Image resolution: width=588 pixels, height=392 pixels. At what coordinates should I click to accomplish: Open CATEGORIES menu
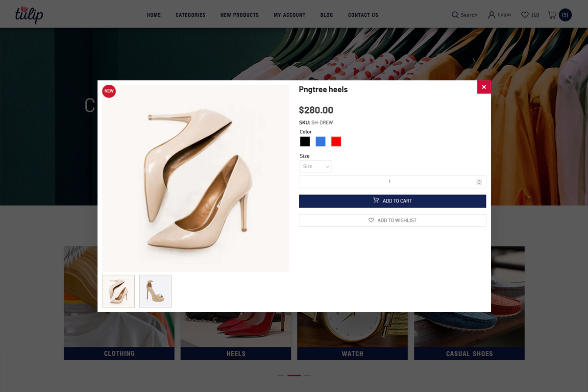point(191,15)
